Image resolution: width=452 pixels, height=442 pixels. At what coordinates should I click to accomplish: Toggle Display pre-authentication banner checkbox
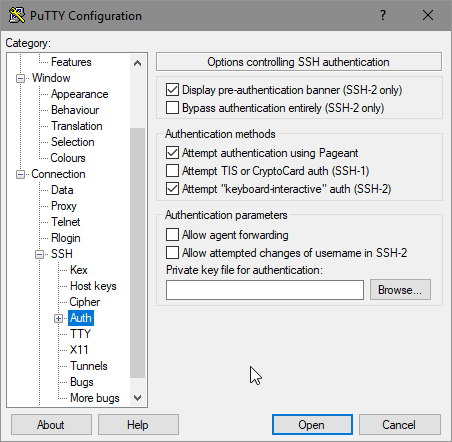coord(172,90)
